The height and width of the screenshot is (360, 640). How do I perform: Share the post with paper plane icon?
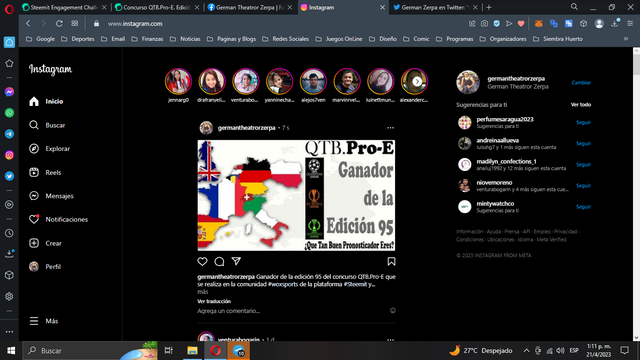pos(236,261)
